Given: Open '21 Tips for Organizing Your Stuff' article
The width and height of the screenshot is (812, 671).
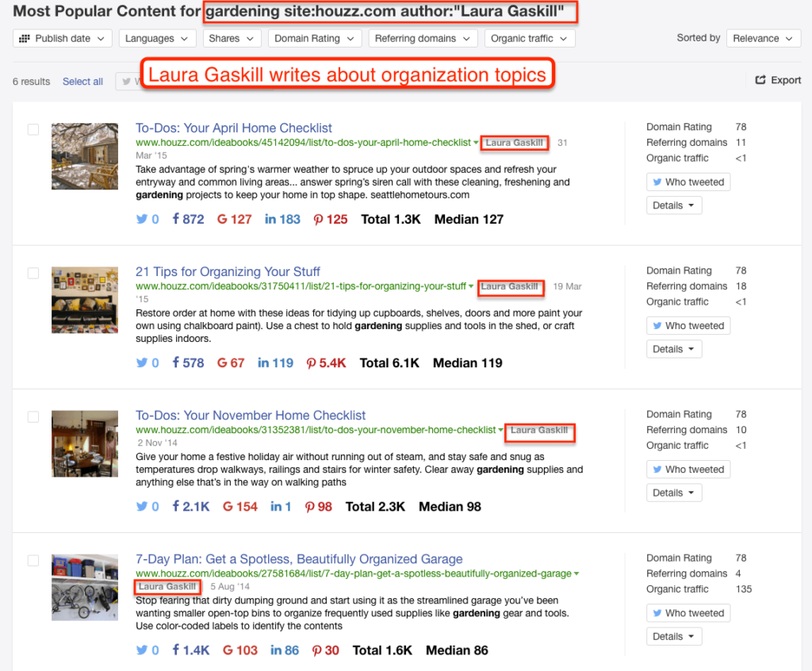Looking at the screenshot, I should point(228,271).
